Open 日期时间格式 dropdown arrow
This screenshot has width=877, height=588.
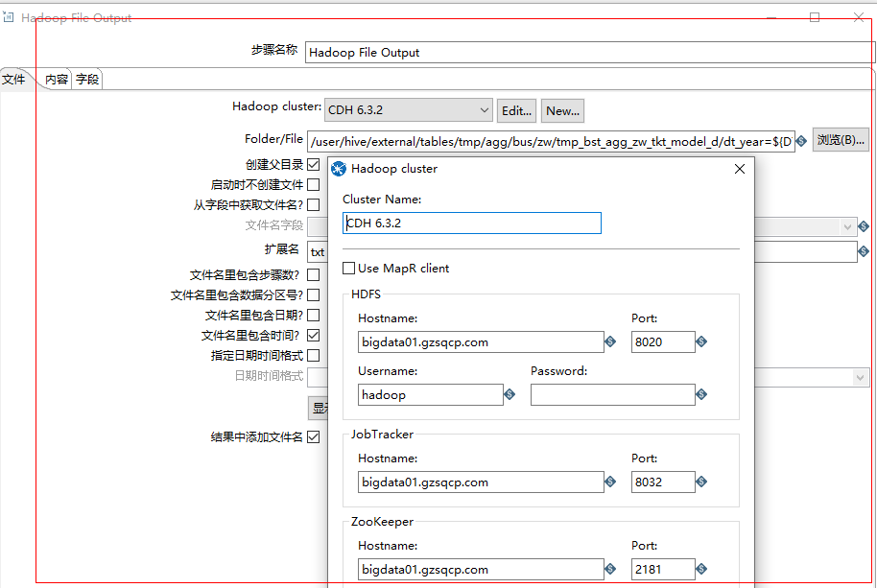[x=861, y=378]
